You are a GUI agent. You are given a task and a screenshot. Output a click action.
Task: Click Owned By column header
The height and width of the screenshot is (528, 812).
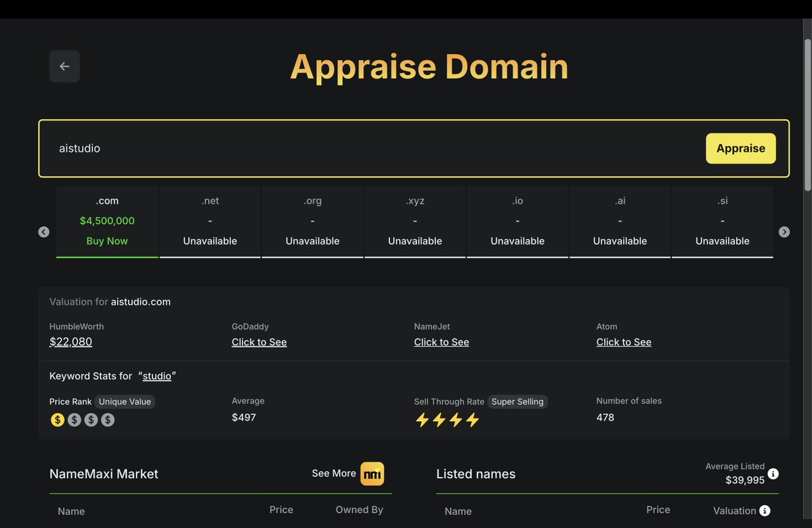[x=360, y=510]
